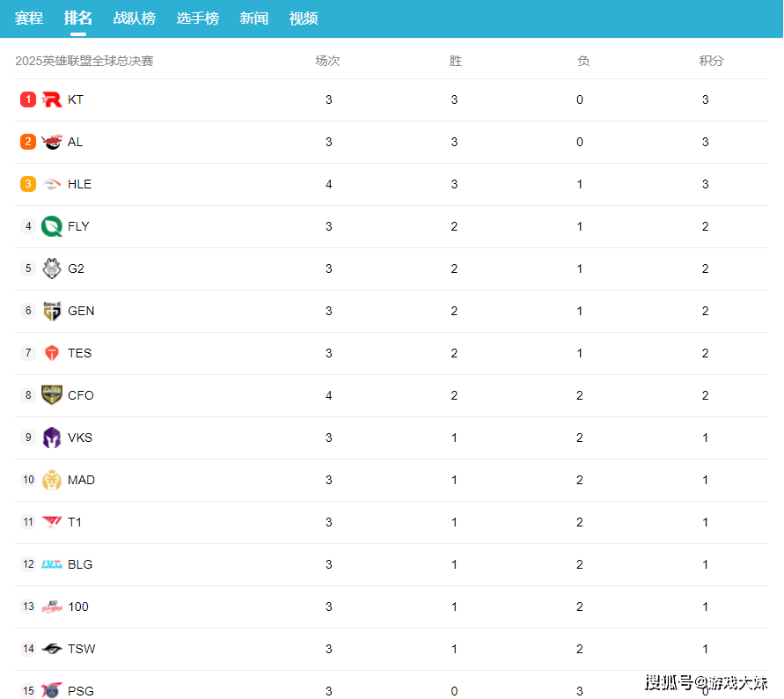Click the AL team logo icon
Screen dimensions: 784x699
pos(52,142)
